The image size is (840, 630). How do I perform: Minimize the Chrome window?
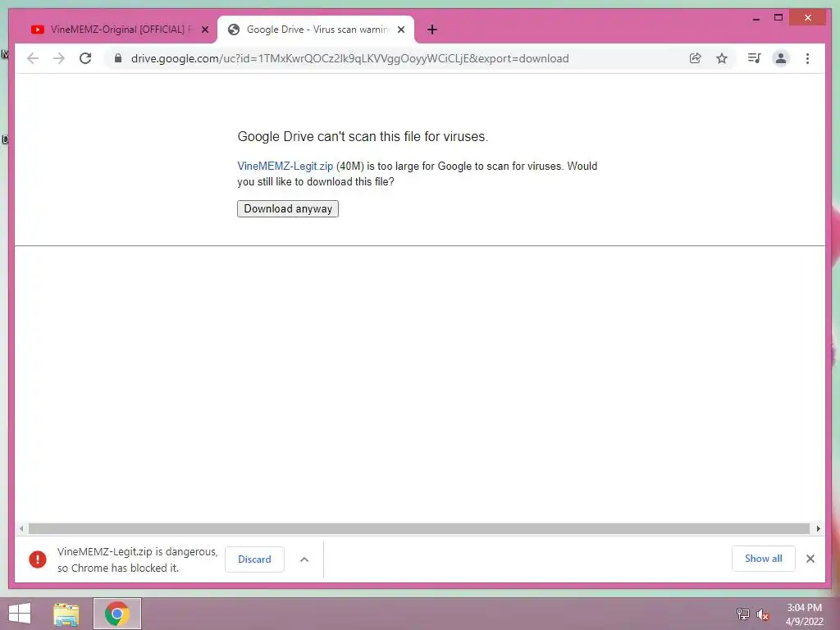pyautogui.click(x=756, y=18)
